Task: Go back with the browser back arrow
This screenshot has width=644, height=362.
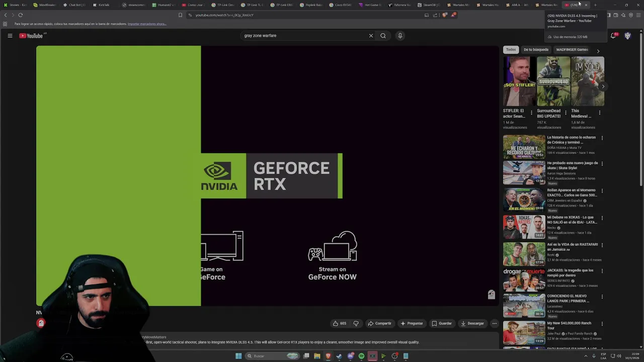Action: pyautogui.click(x=6, y=15)
